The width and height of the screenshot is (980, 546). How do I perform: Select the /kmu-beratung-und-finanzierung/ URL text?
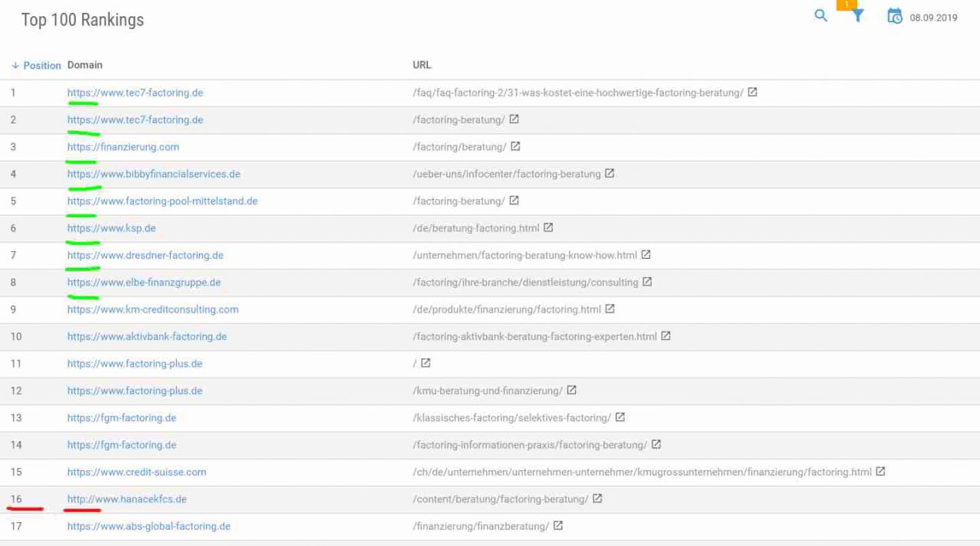pos(488,391)
